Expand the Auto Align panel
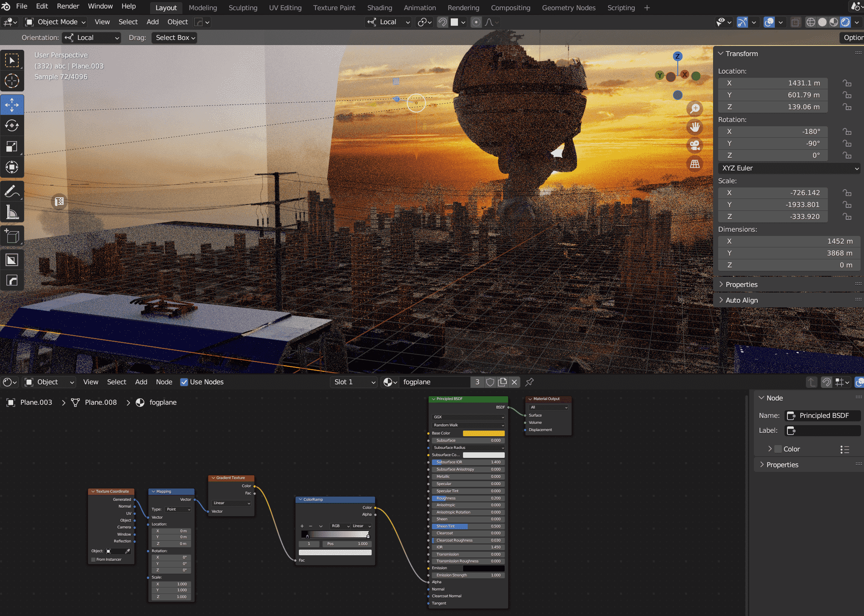This screenshot has height=616, width=864. 741,300
